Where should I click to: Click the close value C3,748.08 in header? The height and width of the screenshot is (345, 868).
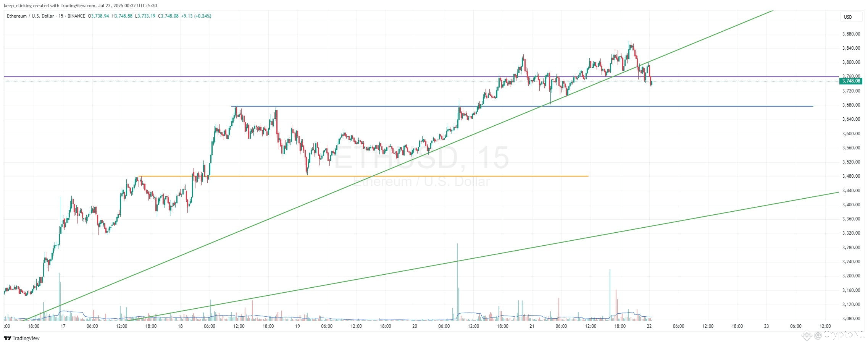[x=168, y=16]
